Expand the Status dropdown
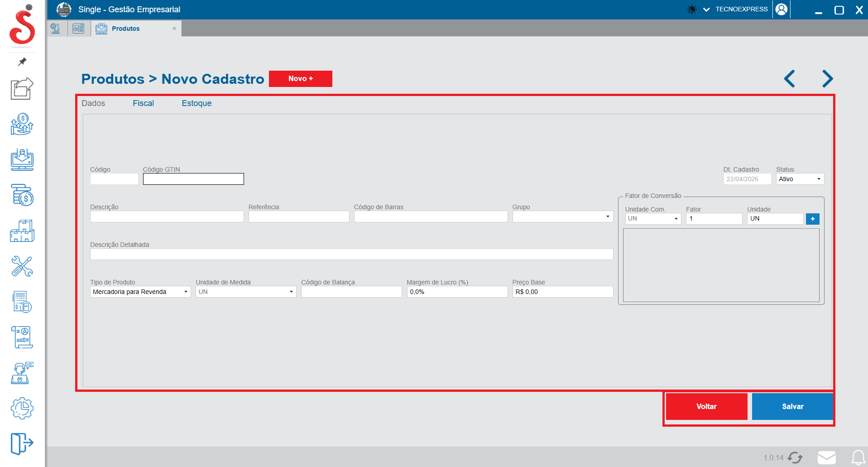The image size is (868, 467). point(800,179)
